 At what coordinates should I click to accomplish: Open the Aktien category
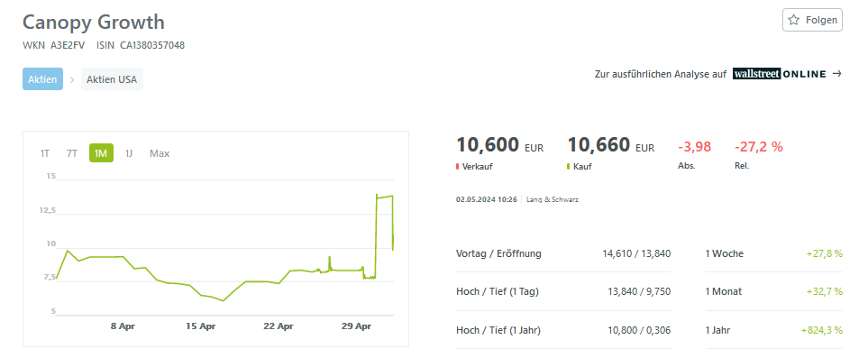(x=42, y=79)
